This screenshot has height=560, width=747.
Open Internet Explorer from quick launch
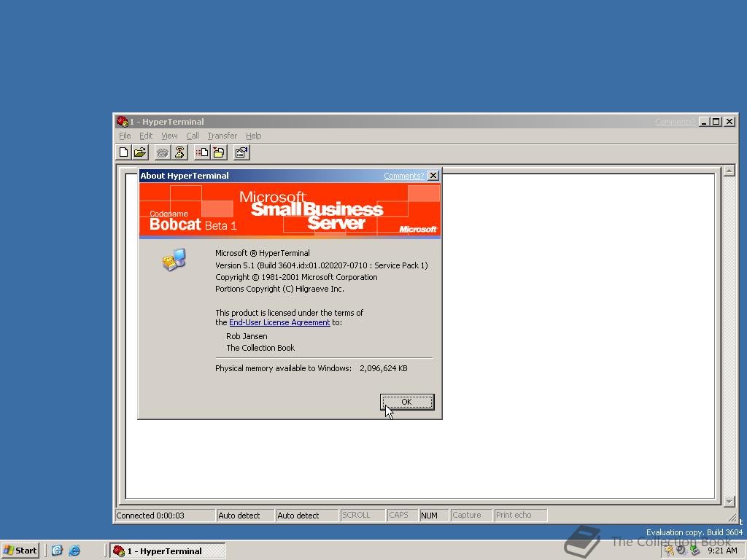pyautogui.click(x=74, y=551)
